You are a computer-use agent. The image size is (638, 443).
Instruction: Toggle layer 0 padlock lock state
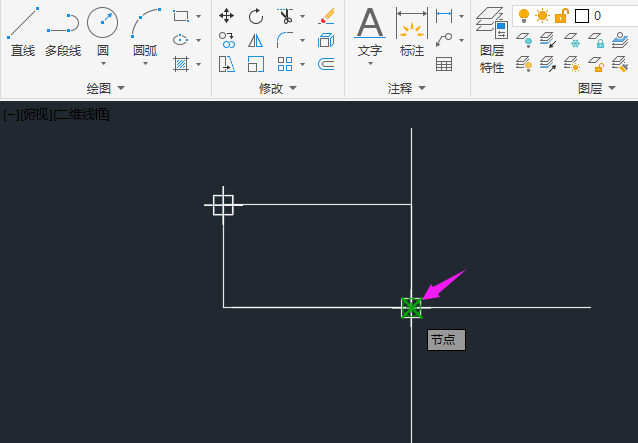562,16
